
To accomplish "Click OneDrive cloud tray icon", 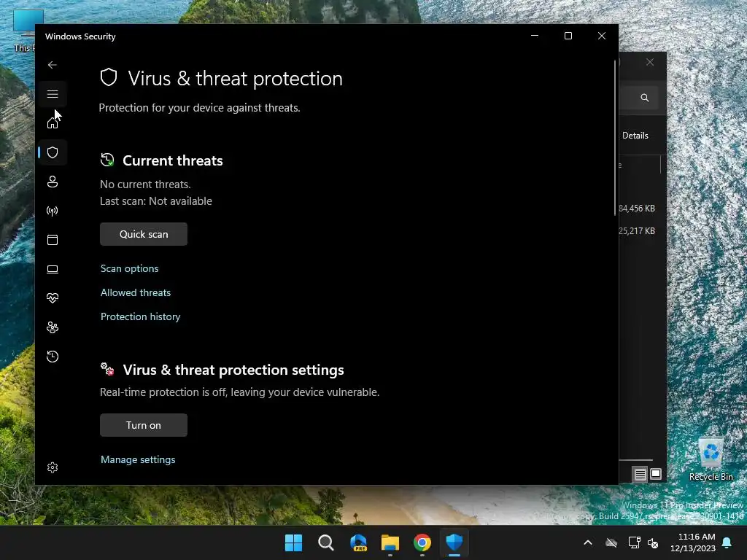I will pos(611,542).
